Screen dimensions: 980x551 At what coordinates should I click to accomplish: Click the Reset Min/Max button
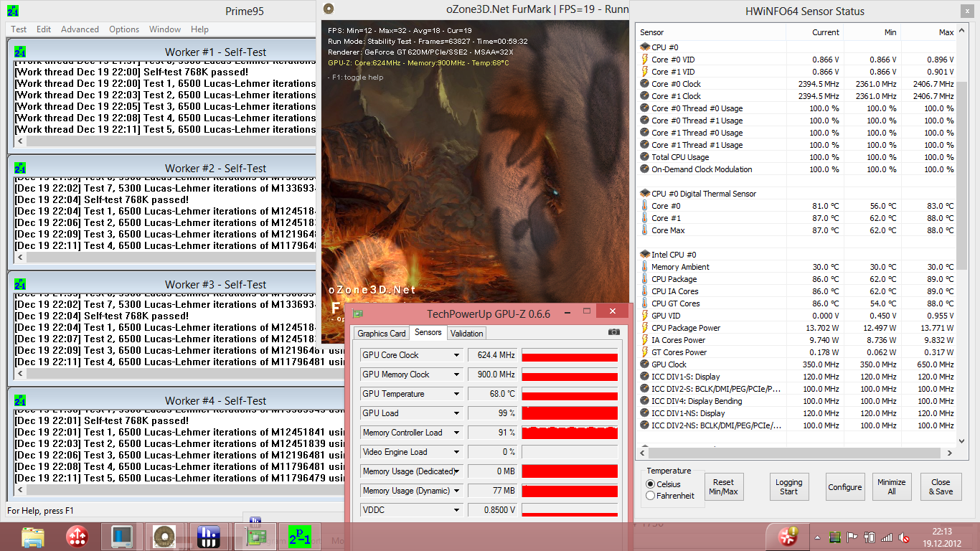(724, 487)
